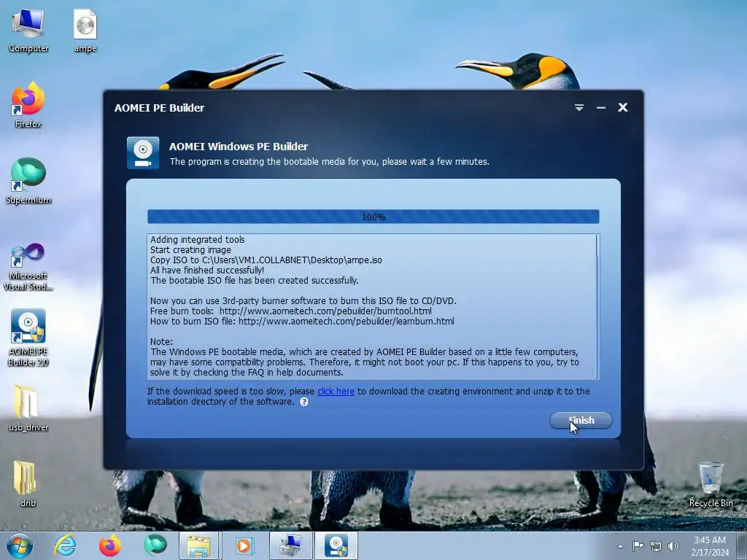Select the usb_driver folder on desktop
The width and height of the screenshot is (747, 560).
[28, 408]
